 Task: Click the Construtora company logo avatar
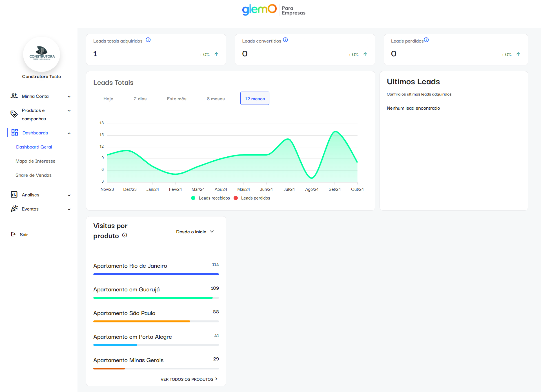coord(42,54)
